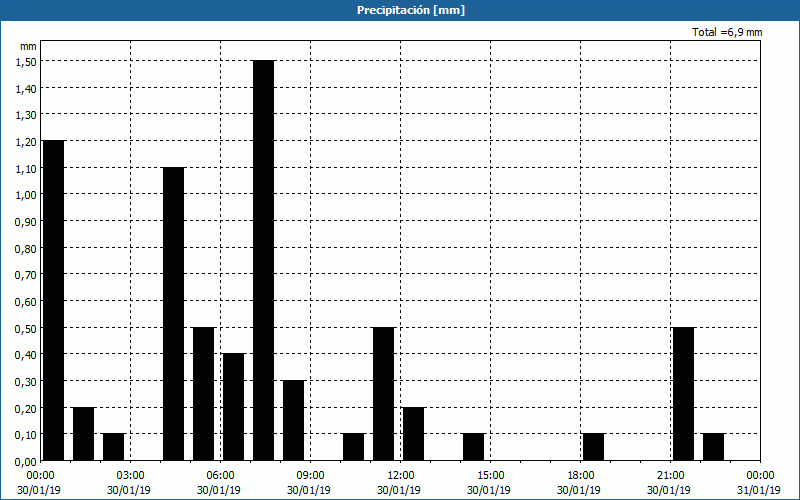
Task: Select the 0,10 mm bar just before 15:00
Action: coord(473,447)
